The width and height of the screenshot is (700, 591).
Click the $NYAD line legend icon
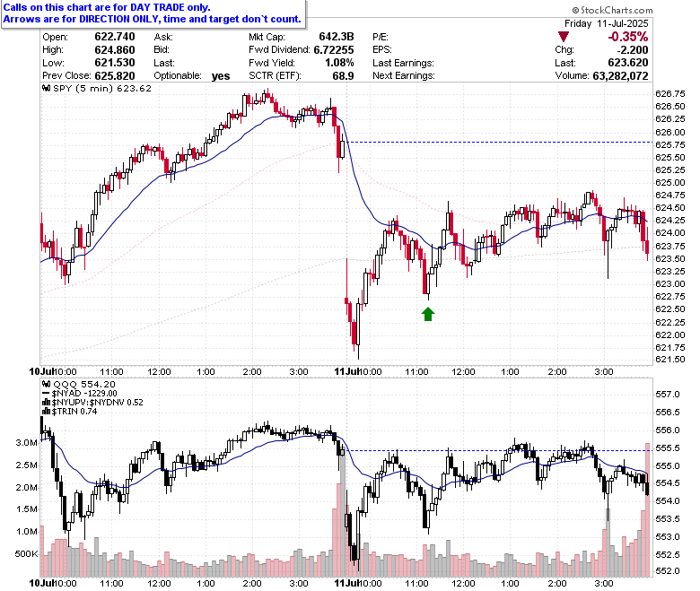(46, 394)
